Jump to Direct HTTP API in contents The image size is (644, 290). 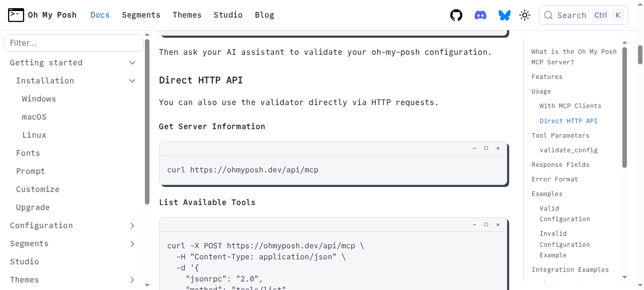tap(569, 121)
